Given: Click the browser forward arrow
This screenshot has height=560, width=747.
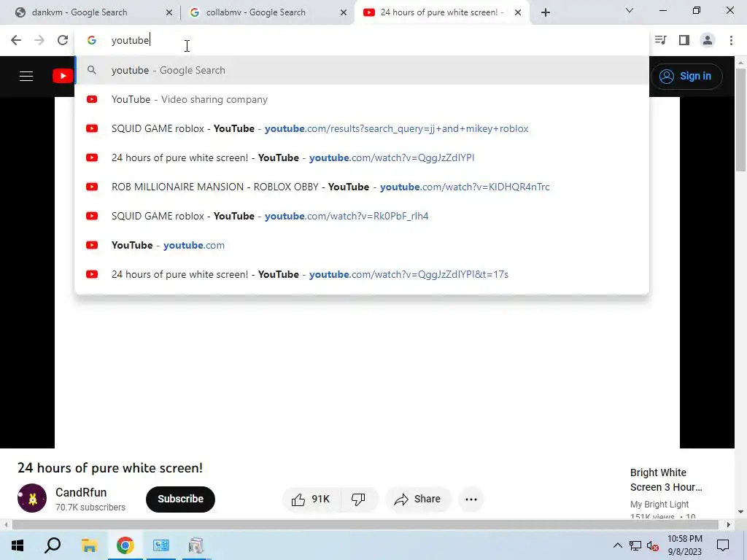Looking at the screenshot, I should click(x=39, y=40).
